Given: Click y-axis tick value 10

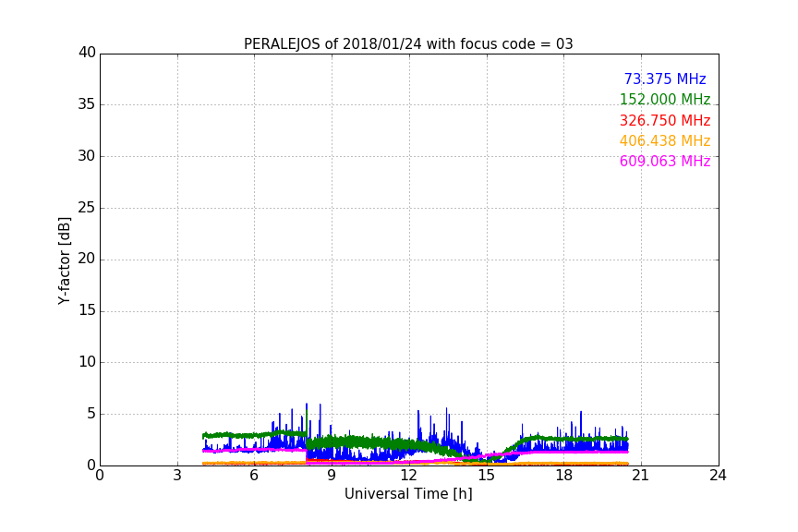Looking at the screenshot, I should coord(87,362).
